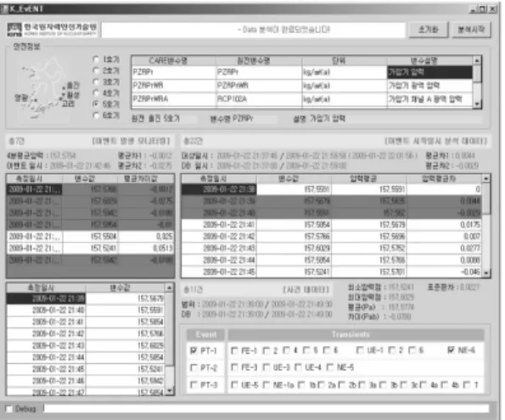Click the 원전변수명 column header
Screen dimensions: 505x420
259,60
